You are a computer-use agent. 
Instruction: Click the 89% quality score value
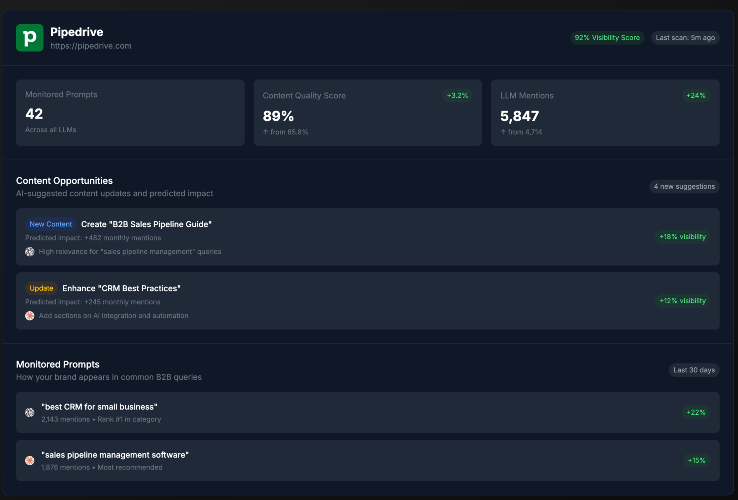(x=278, y=116)
